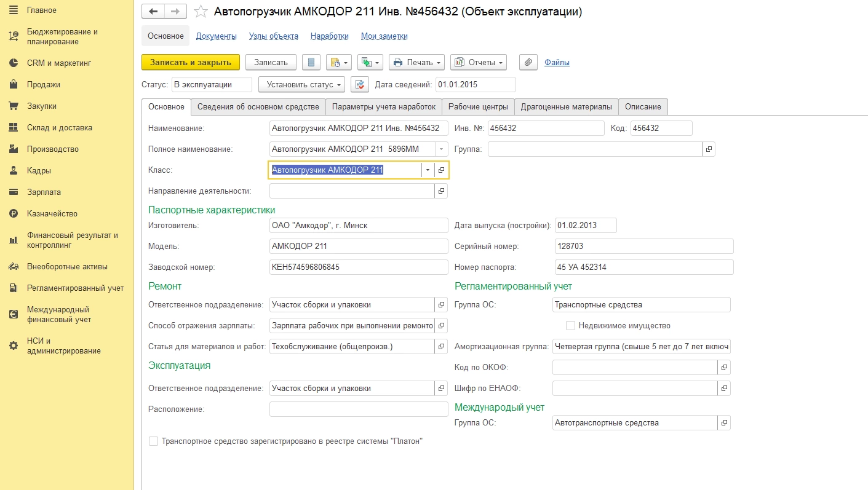Viewport: 868px width, 490px height.
Task: Open the Группа field selection icon
Action: [x=709, y=149]
